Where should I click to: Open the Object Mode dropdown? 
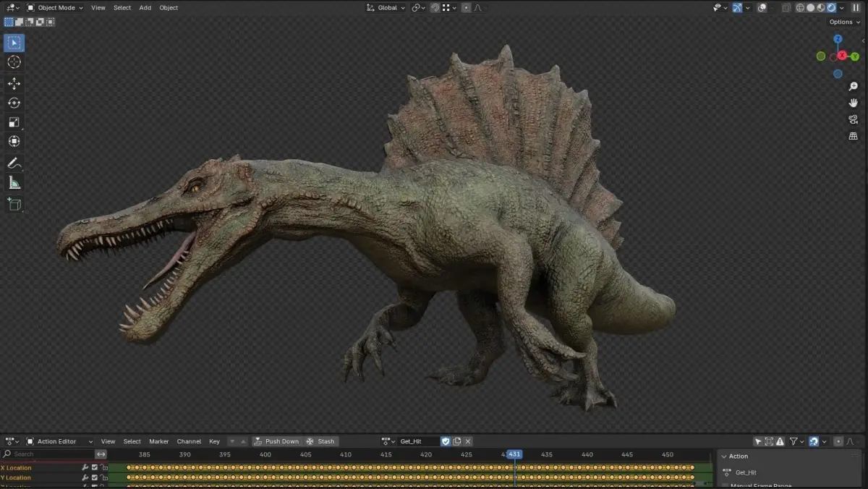(x=55, y=8)
